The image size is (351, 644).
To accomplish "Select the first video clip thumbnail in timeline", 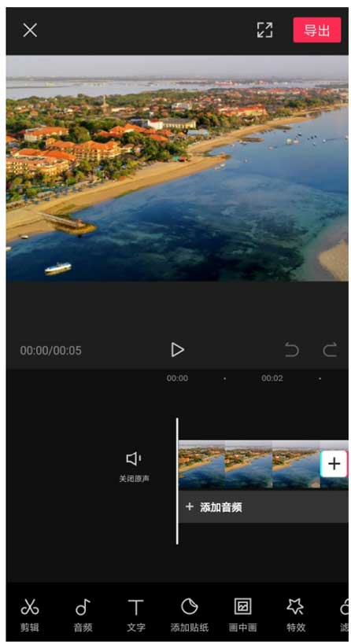I will [x=201, y=464].
